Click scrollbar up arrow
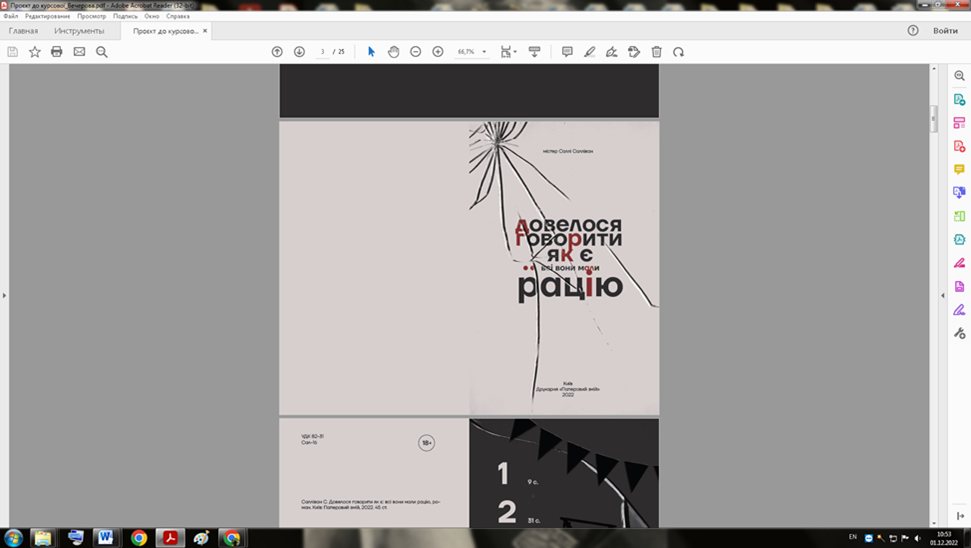The height and width of the screenshot is (548, 971). [x=934, y=68]
